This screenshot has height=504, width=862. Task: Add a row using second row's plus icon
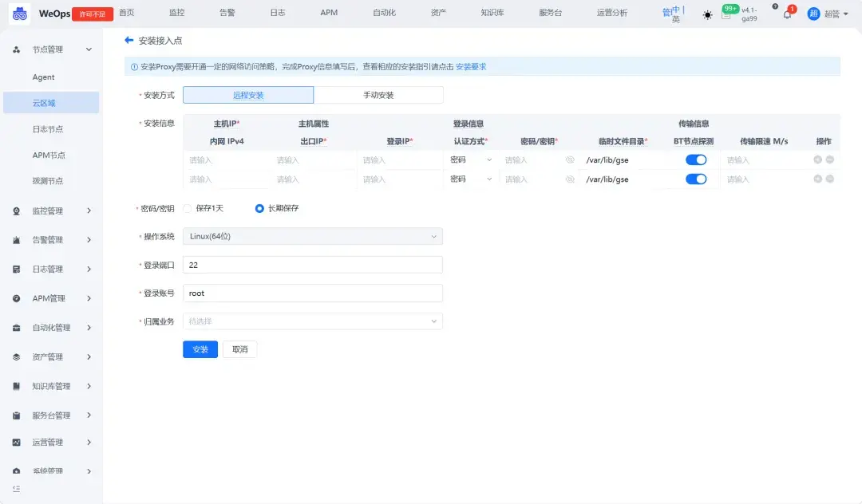[x=817, y=179]
